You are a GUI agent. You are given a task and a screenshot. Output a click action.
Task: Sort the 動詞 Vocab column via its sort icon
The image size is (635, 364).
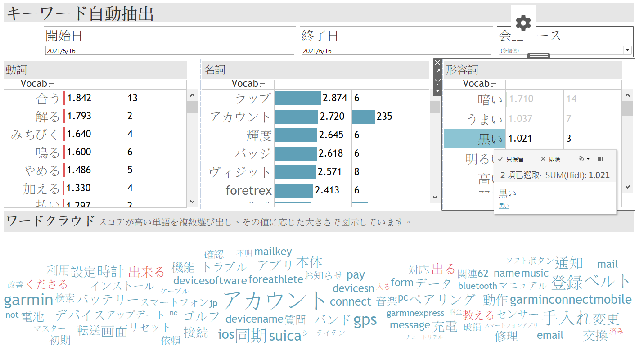pyautogui.click(x=51, y=84)
